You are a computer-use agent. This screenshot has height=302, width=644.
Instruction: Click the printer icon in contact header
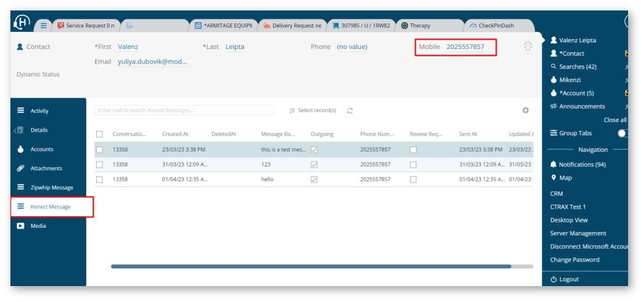pos(528,46)
